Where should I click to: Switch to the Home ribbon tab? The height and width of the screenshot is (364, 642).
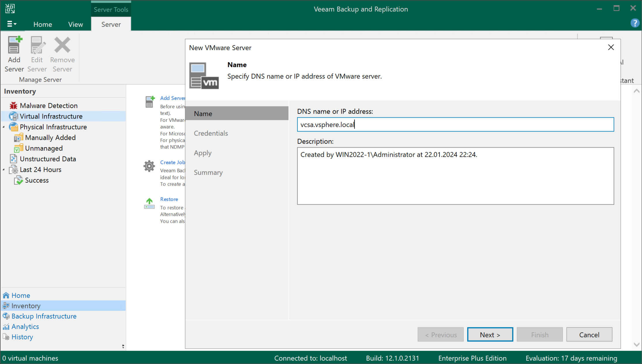[x=43, y=24]
